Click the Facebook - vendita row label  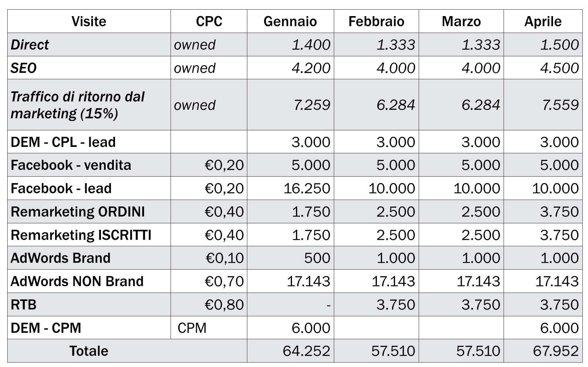[71, 165]
